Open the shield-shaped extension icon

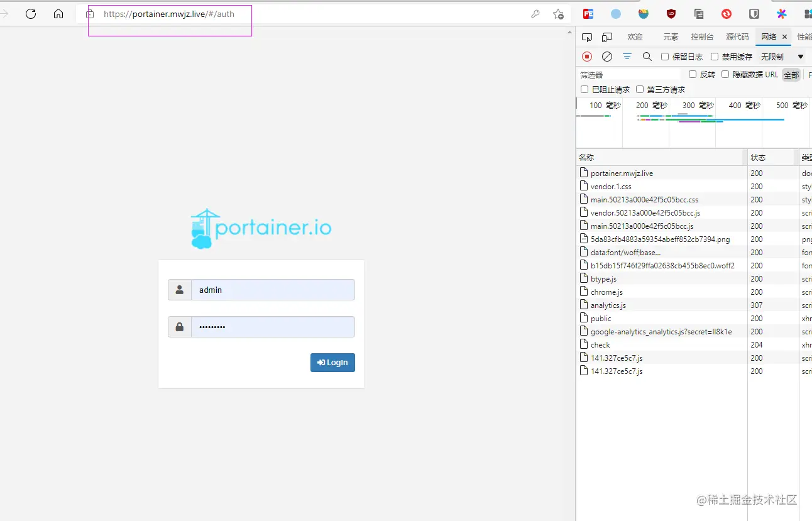coord(754,14)
